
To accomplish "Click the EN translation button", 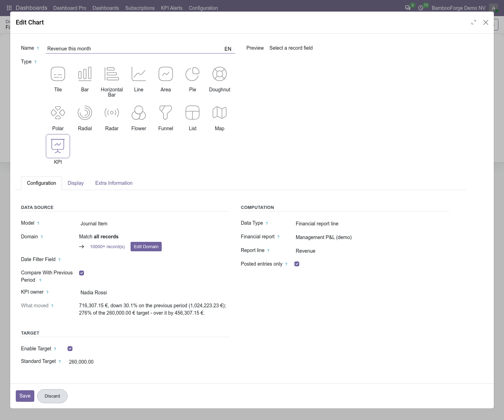I will click(x=228, y=49).
